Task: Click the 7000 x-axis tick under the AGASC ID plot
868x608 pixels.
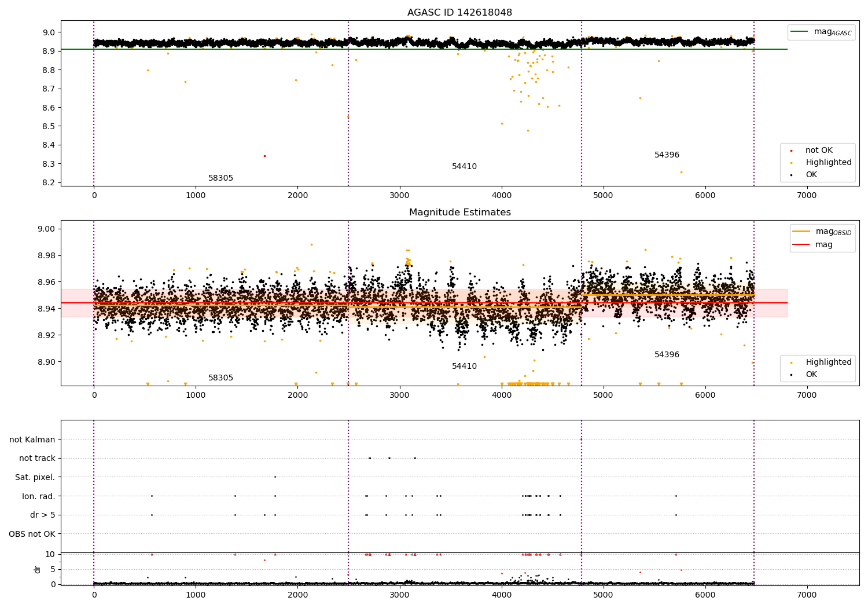Action: [807, 196]
